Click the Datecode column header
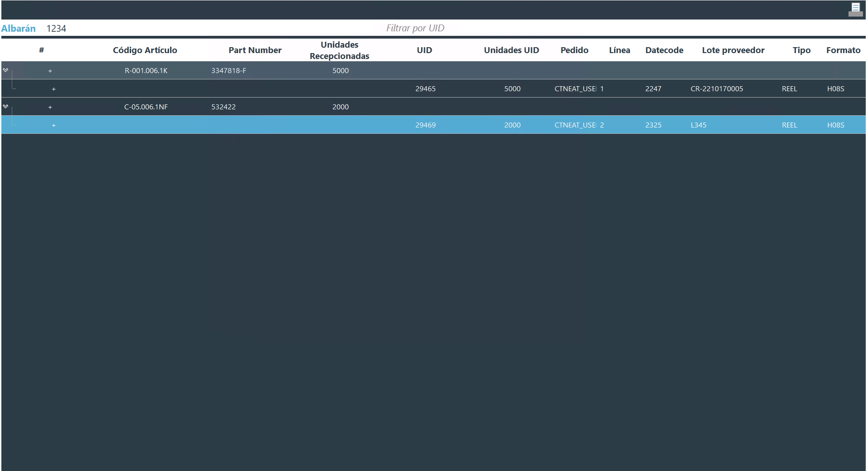Screen dimensions: 868x471 [x=664, y=50]
